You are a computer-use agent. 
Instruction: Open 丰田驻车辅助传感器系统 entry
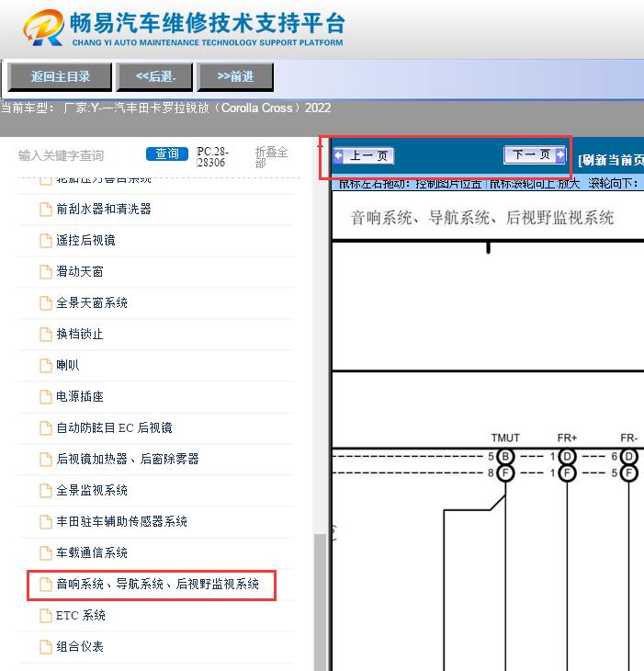point(122,522)
